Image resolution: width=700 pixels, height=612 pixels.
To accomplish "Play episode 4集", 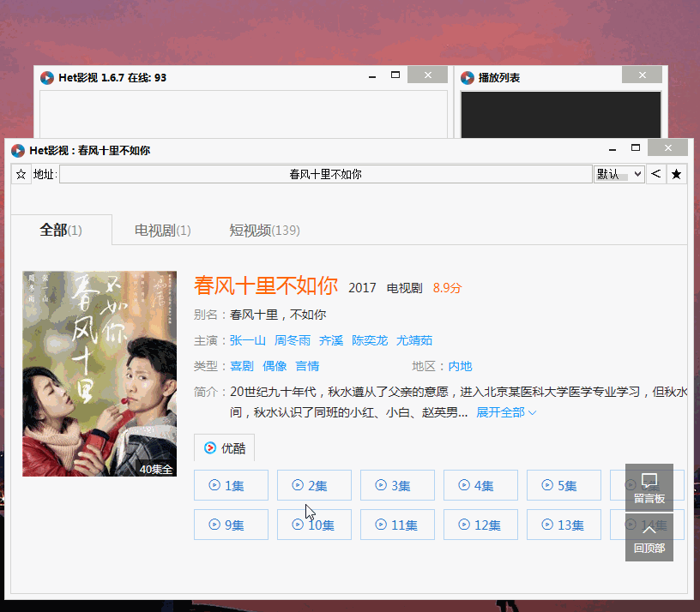I will (480, 485).
